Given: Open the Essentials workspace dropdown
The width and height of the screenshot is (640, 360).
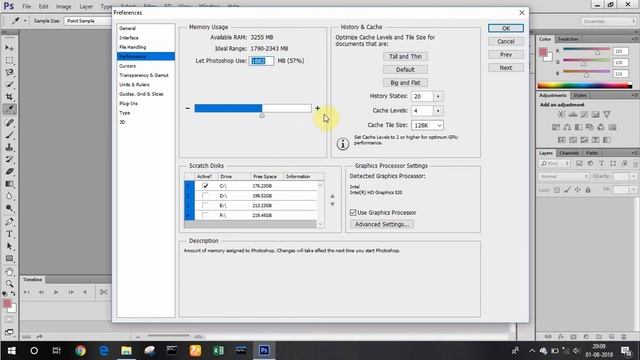Looking at the screenshot, I should point(608,21).
